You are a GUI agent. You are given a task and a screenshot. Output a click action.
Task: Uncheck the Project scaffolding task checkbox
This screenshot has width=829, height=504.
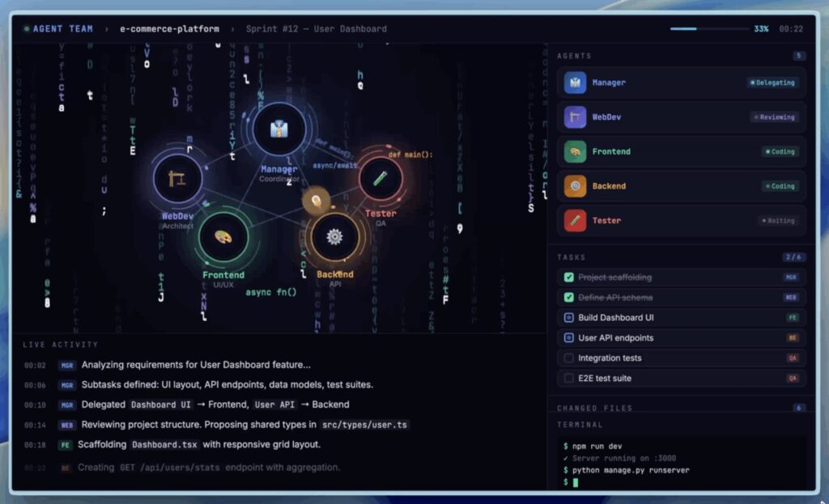568,277
